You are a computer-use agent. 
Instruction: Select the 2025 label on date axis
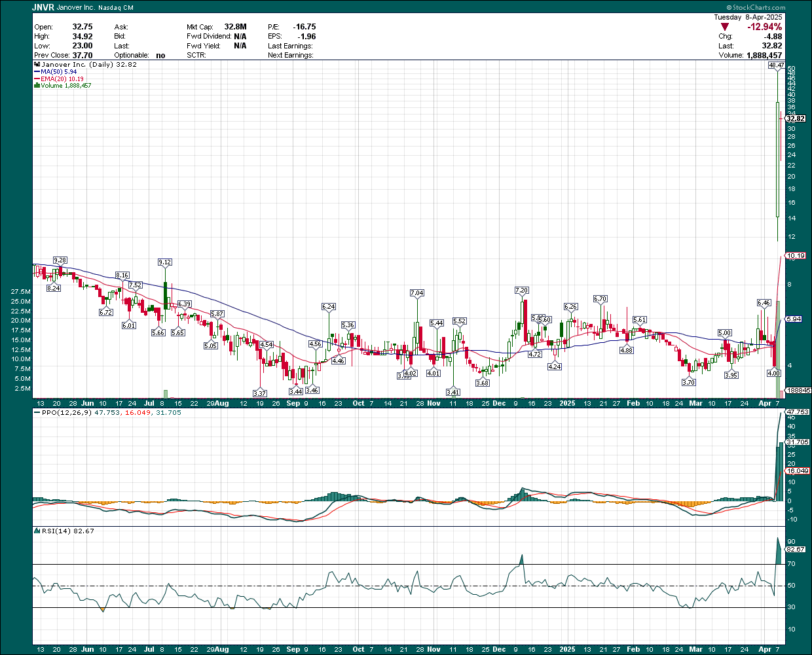(567, 403)
